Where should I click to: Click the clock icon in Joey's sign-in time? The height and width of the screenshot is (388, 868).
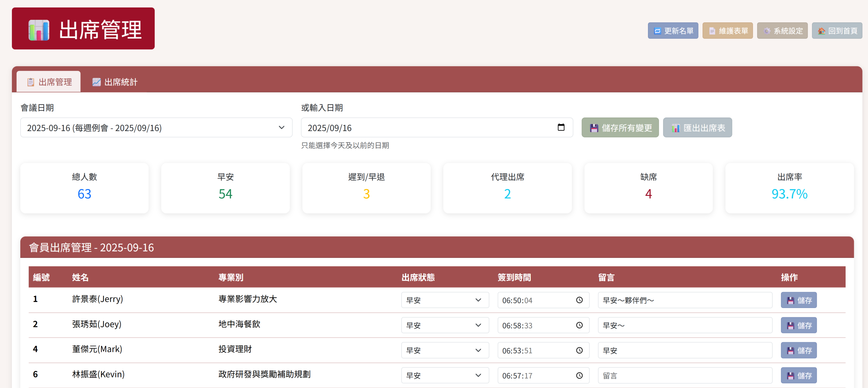[x=579, y=325]
